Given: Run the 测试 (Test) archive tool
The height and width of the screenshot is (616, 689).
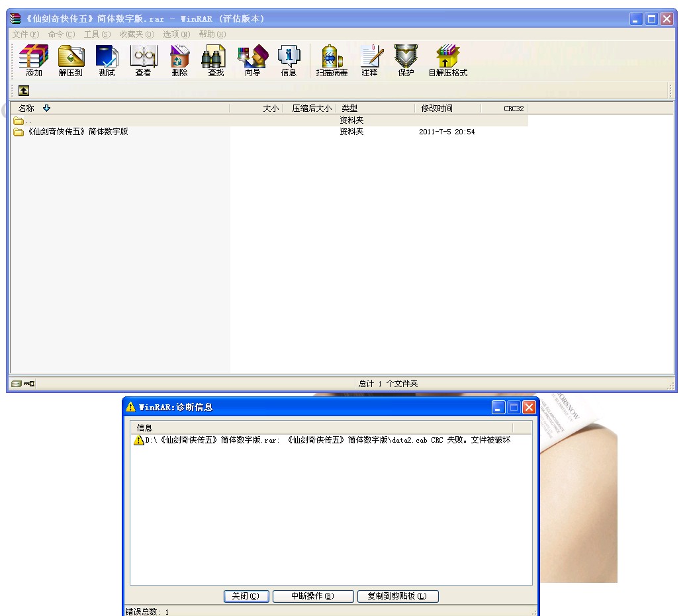Looking at the screenshot, I should point(107,60).
